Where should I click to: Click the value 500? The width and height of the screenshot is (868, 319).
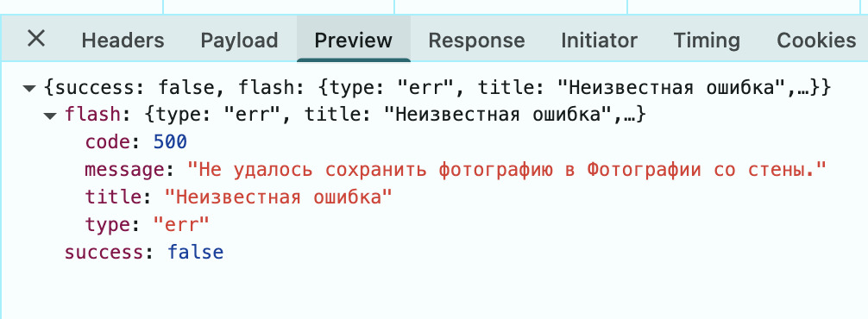(x=171, y=142)
